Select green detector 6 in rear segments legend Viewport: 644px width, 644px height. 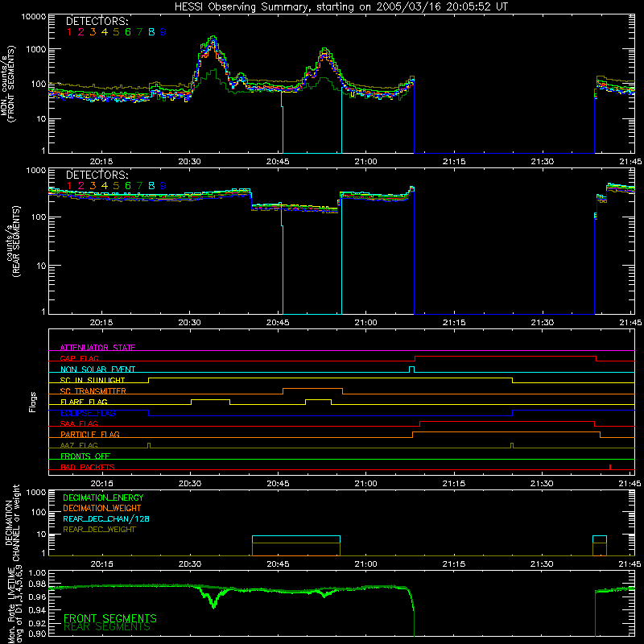coord(128,186)
